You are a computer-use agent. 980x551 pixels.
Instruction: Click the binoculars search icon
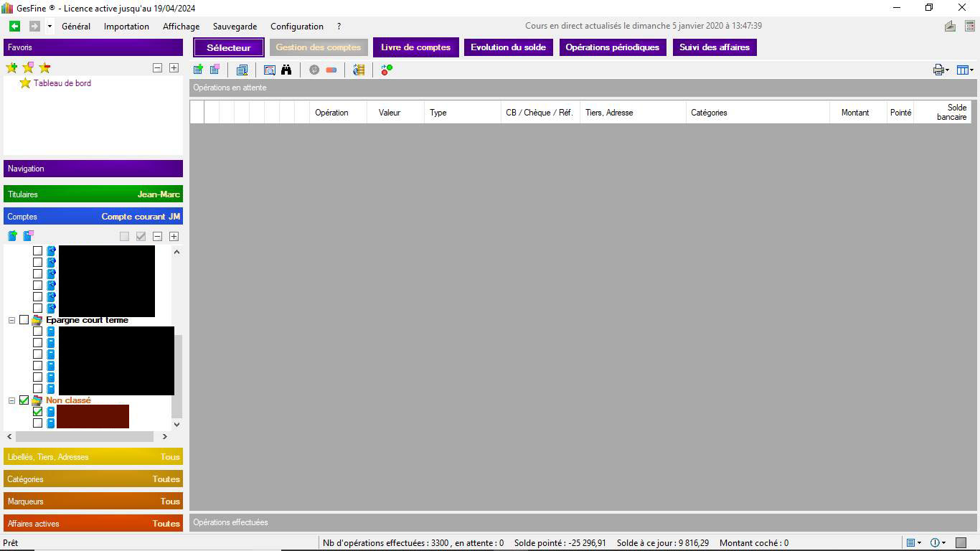[x=286, y=70]
